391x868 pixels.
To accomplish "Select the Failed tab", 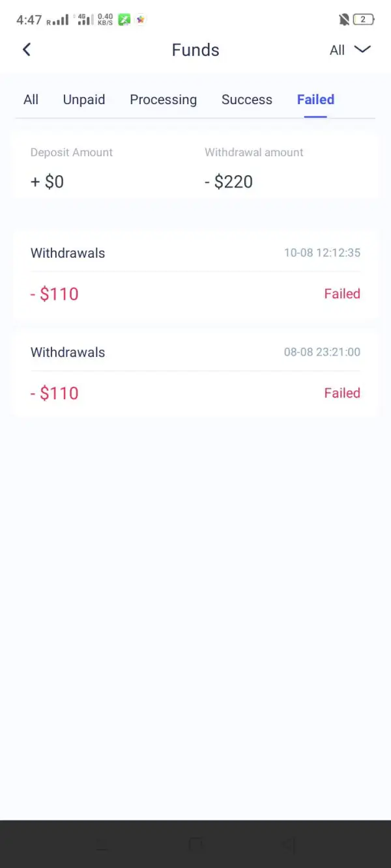I will [x=315, y=100].
